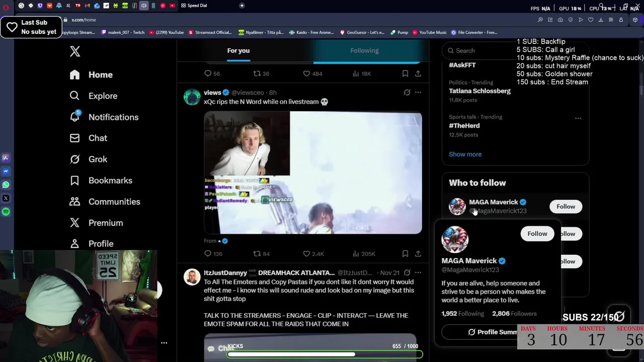Switch to the For you tab
The width and height of the screenshot is (644, 362).
pos(238,50)
